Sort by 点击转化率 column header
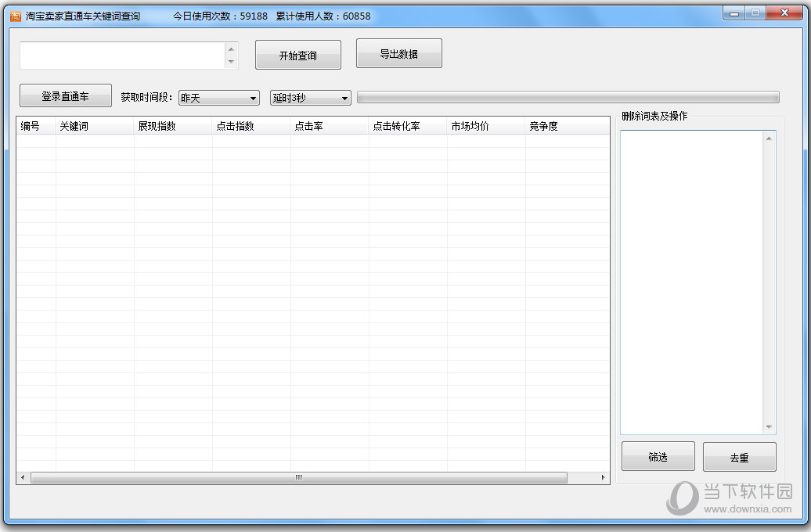The width and height of the screenshot is (811, 532). pyautogui.click(x=408, y=126)
